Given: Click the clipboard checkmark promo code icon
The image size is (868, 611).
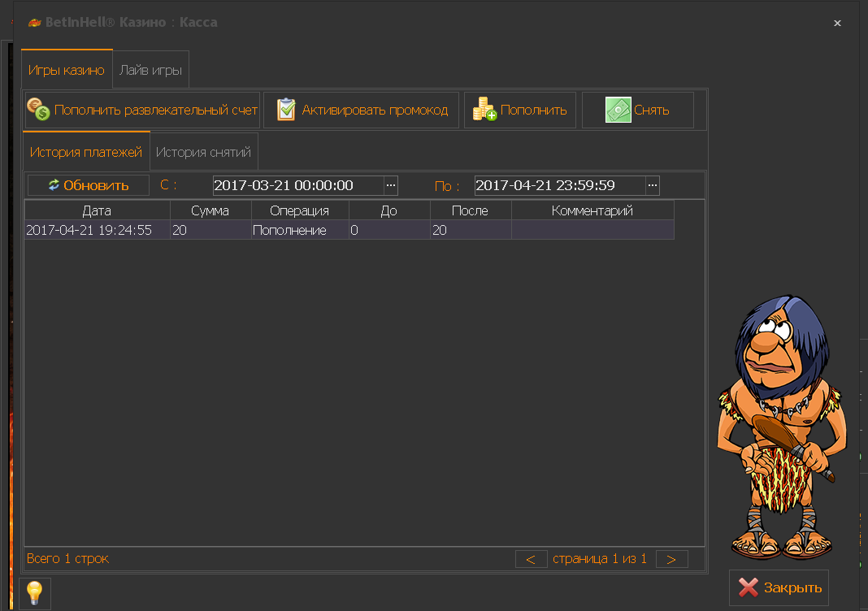Looking at the screenshot, I should (286, 110).
